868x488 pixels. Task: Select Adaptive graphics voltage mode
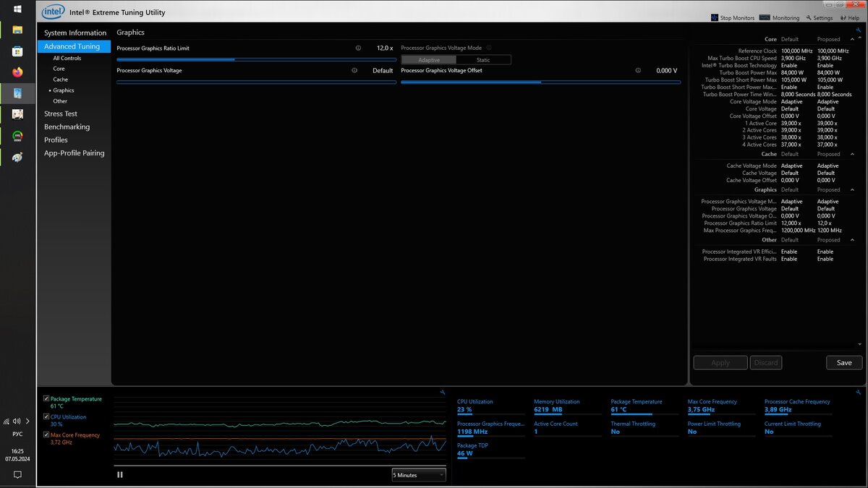(x=429, y=60)
